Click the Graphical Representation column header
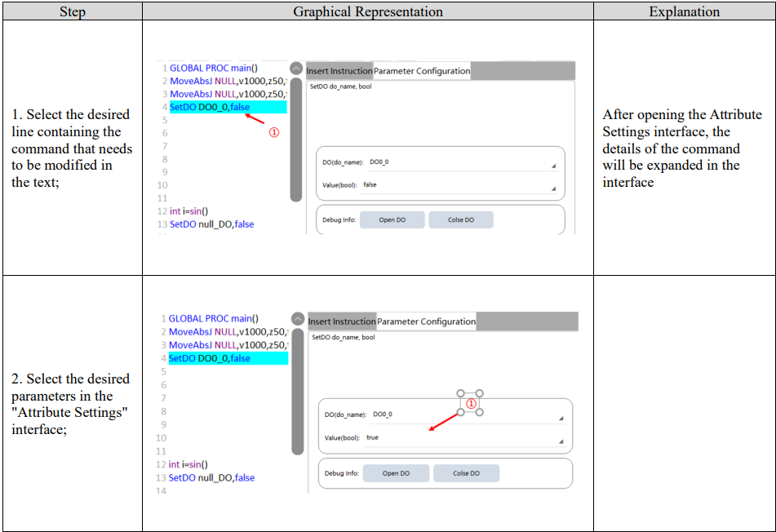This screenshot has width=776, height=532. pos(368,11)
